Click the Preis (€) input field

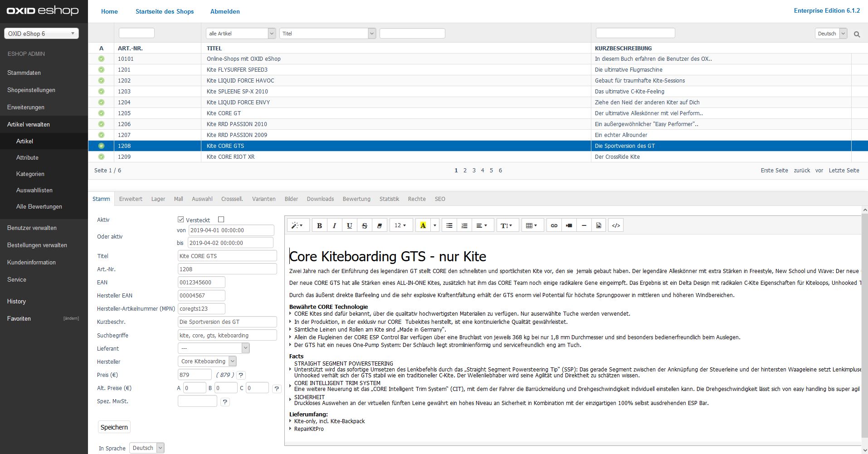click(x=195, y=375)
